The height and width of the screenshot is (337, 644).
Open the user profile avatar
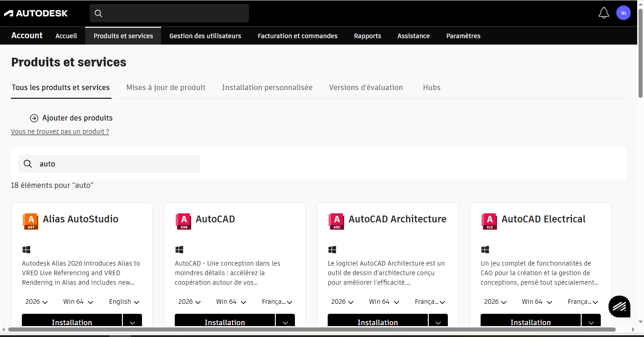[x=623, y=13]
